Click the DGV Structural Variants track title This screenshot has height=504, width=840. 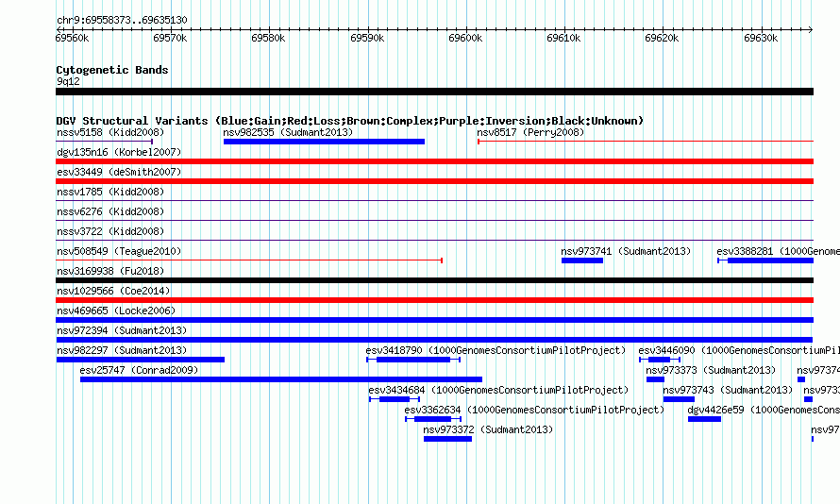coord(350,121)
